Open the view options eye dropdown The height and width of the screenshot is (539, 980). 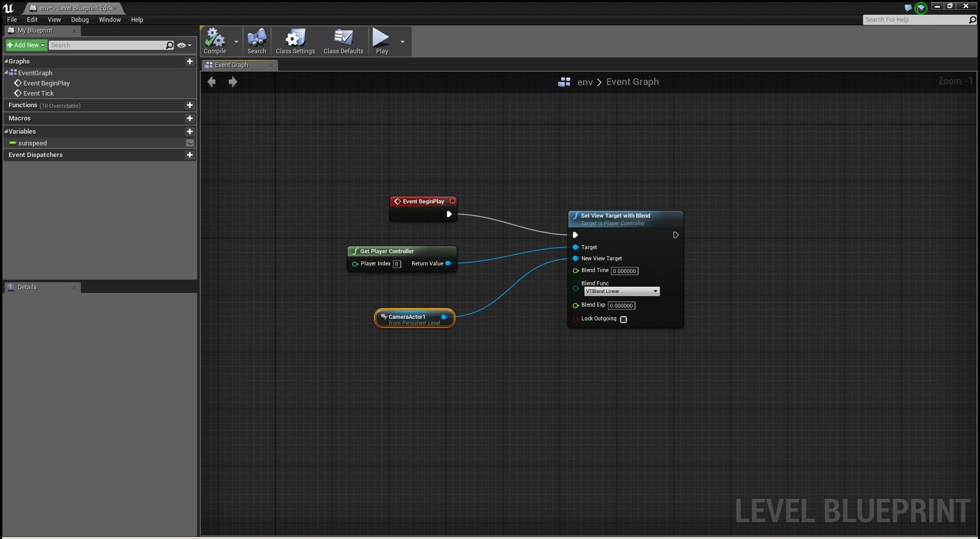pos(184,45)
